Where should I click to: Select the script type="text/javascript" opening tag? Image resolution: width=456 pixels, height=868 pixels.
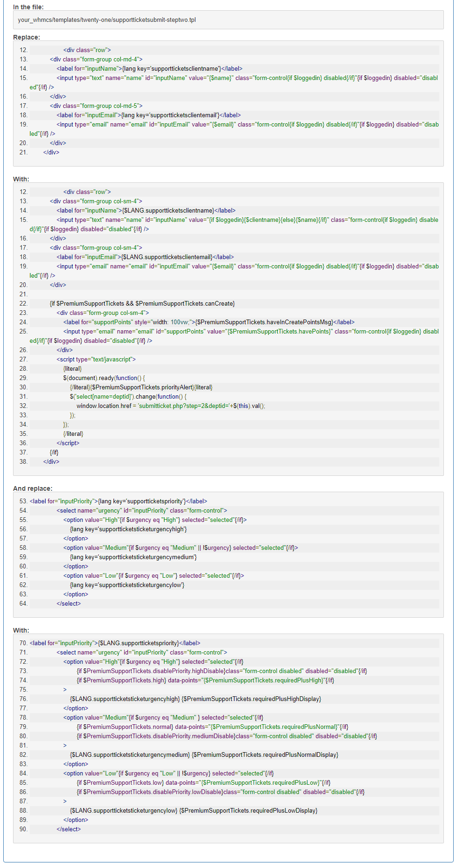tap(96, 359)
